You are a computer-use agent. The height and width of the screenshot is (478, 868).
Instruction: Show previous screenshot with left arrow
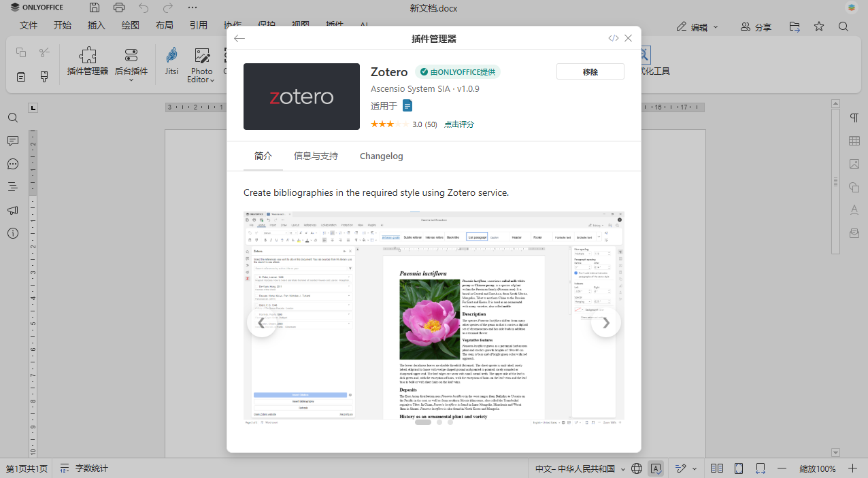(x=262, y=322)
